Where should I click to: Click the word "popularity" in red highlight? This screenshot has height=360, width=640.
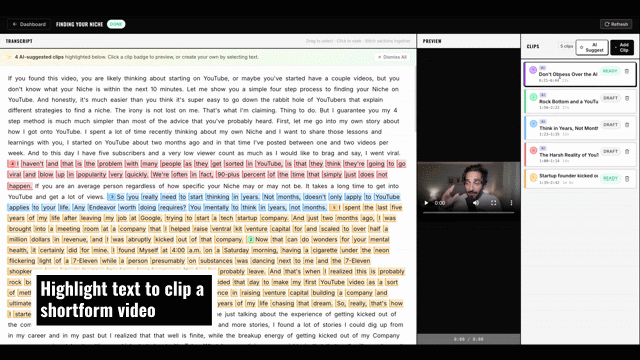pyautogui.click(x=91, y=174)
